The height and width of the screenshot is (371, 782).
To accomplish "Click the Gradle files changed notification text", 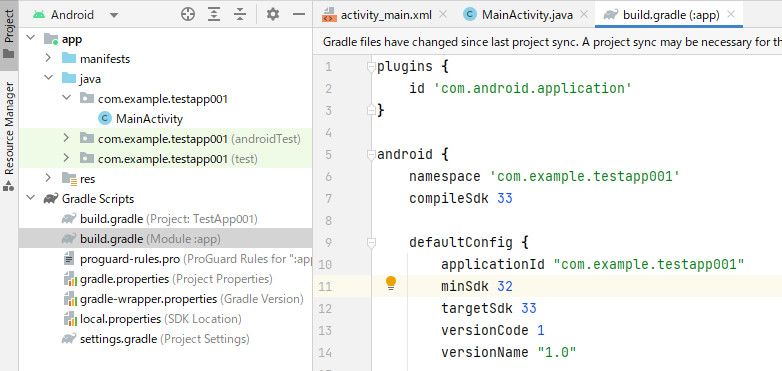I will pyautogui.click(x=552, y=42).
